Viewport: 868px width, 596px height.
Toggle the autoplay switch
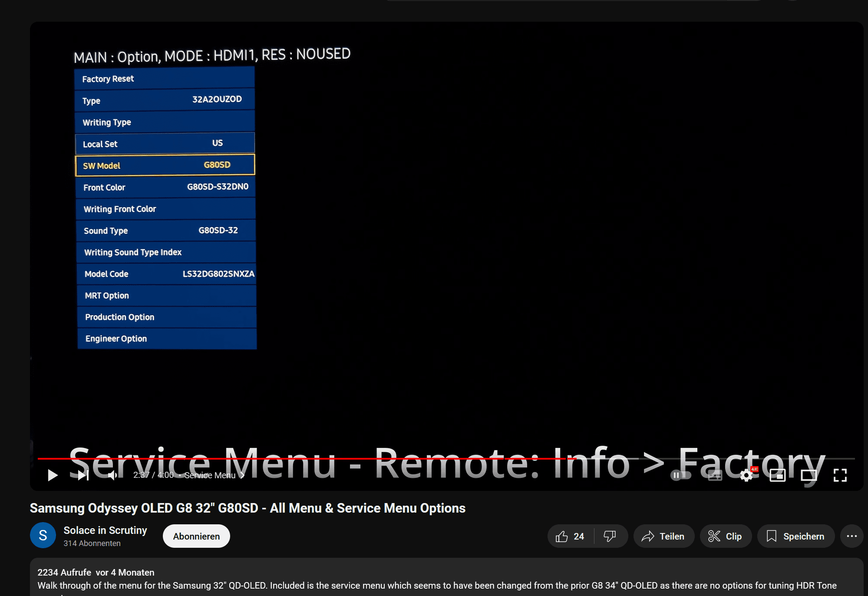point(681,475)
